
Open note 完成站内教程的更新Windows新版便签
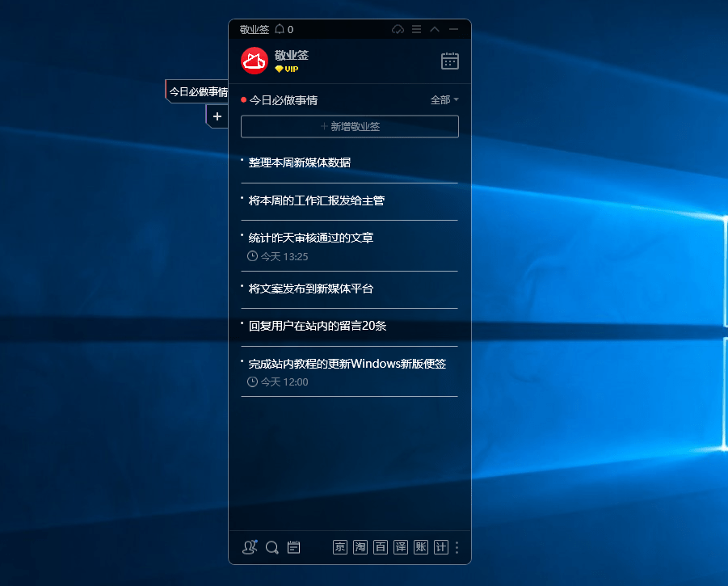click(347, 364)
